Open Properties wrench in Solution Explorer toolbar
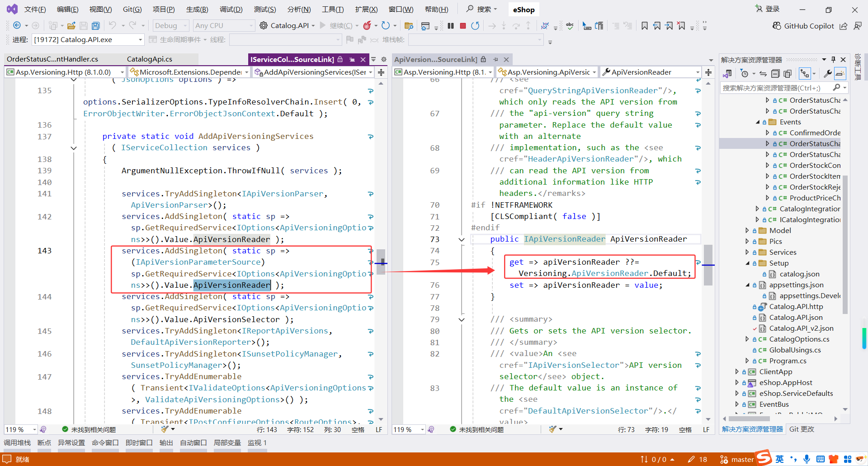This screenshot has width=868, height=466. pyautogui.click(x=828, y=73)
